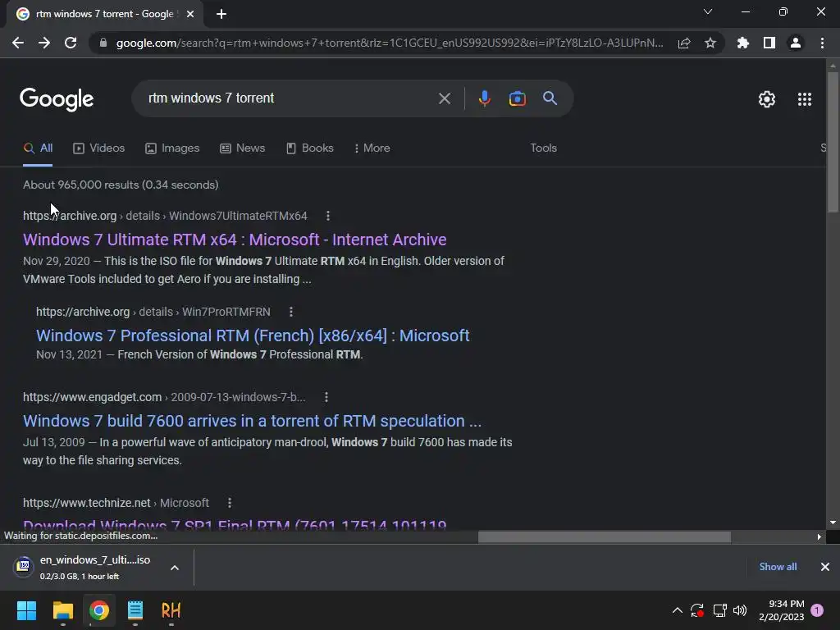
Task: Open the Chrome three-dot menu
Action: pos(822,43)
